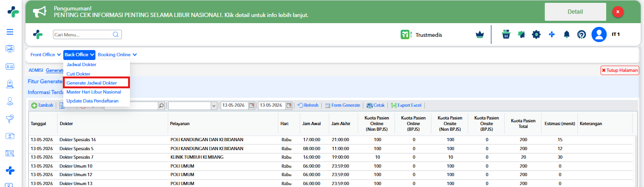The height and width of the screenshot is (187, 644).
Task: Click the blue plus-logo icon in the sidebar
Action: [x=10, y=170]
